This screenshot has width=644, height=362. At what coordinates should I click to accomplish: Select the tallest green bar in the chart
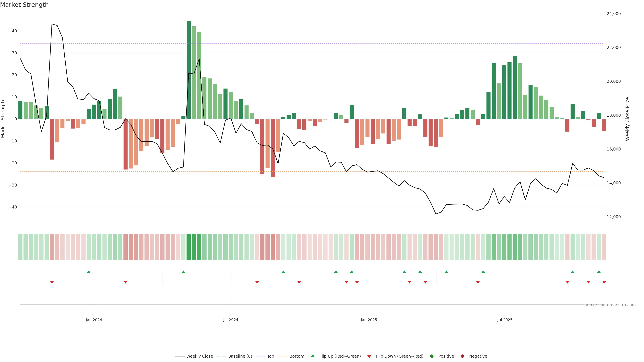point(189,70)
